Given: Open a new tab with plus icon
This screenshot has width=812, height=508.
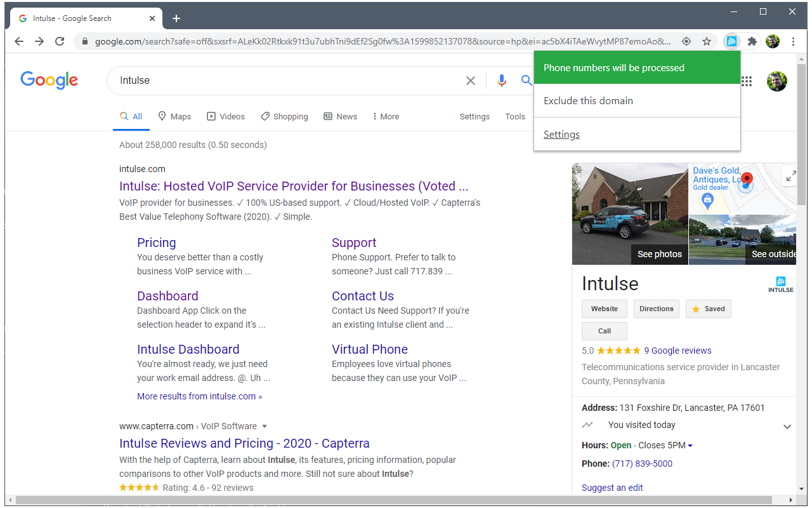Looking at the screenshot, I should coord(176,18).
